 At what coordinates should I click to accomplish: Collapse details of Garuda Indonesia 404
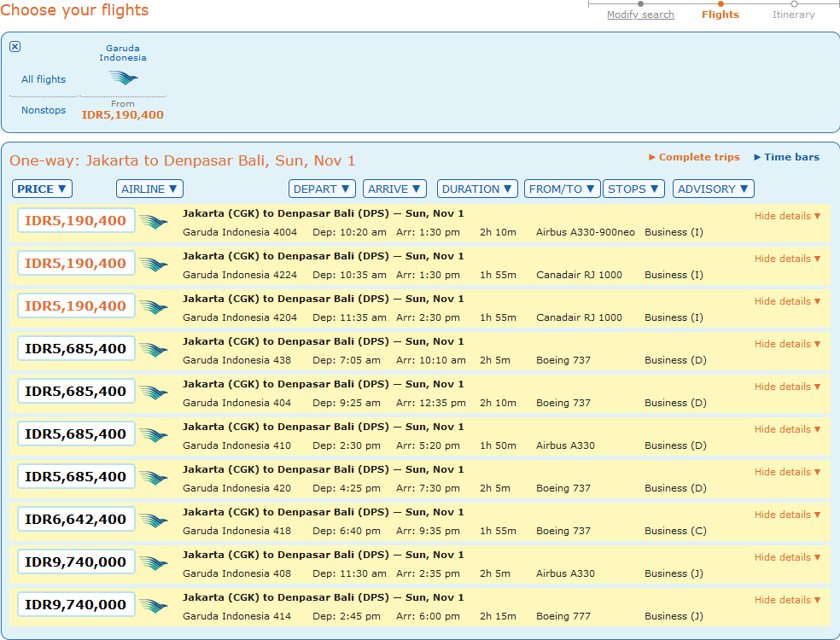click(x=787, y=387)
